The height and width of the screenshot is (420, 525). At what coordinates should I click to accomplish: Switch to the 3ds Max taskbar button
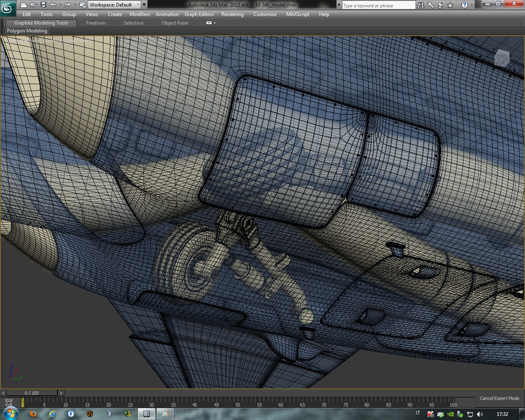pos(146,414)
